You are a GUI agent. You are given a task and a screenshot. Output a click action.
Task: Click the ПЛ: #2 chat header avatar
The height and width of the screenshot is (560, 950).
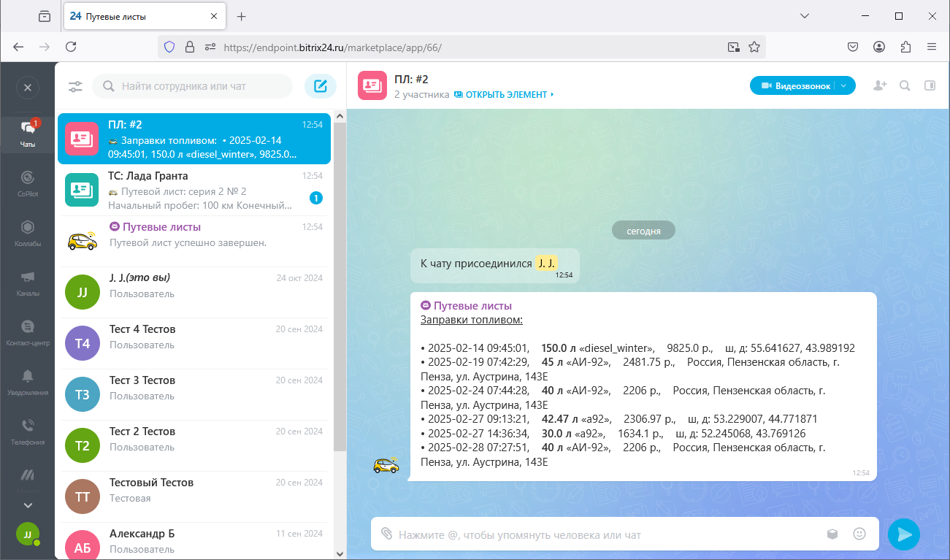[x=372, y=85]
